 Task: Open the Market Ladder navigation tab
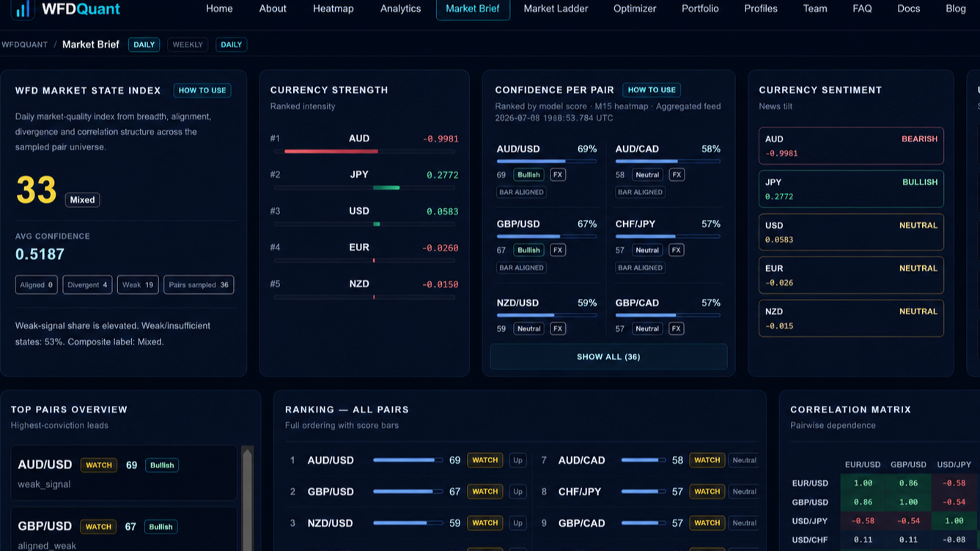pos(556,9)
